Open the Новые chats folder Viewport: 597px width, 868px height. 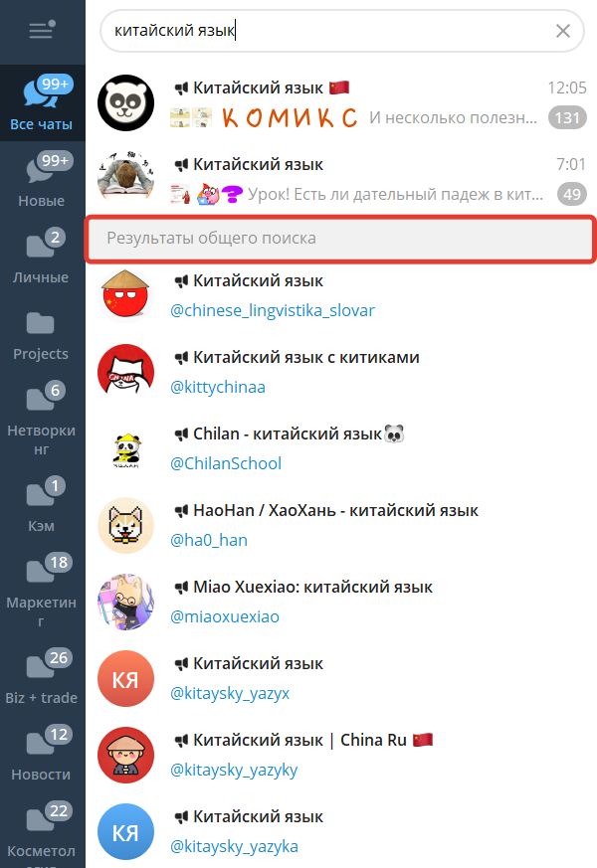(42, 179)
